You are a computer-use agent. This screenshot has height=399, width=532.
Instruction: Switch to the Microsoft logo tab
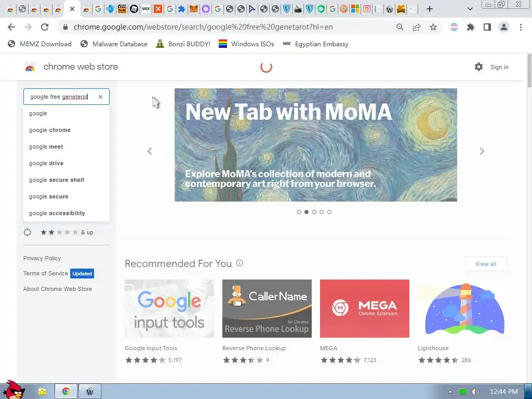pyautogui.click(x=355, y=9)
